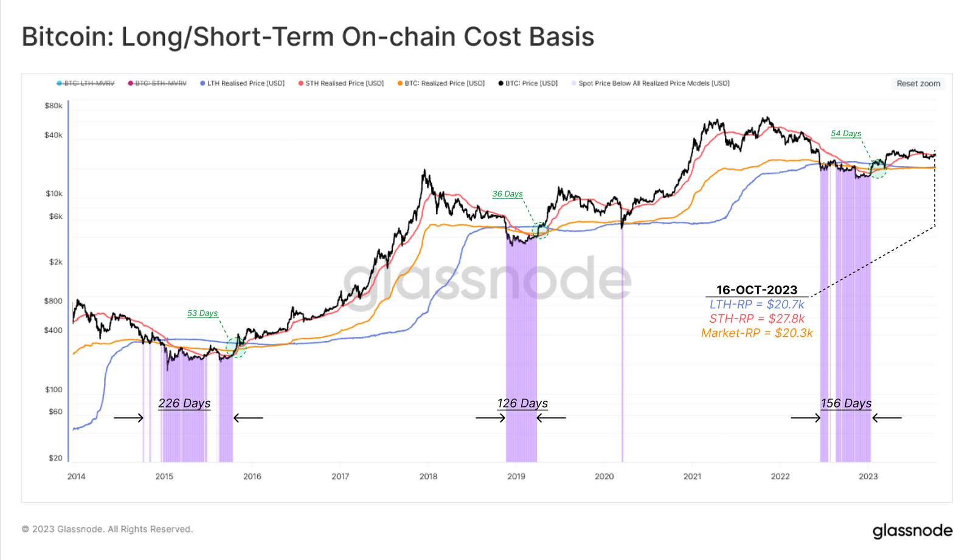Hide the LTH Realised Price series
Viewport: 973px width, 560px height.
coord(242,83)
